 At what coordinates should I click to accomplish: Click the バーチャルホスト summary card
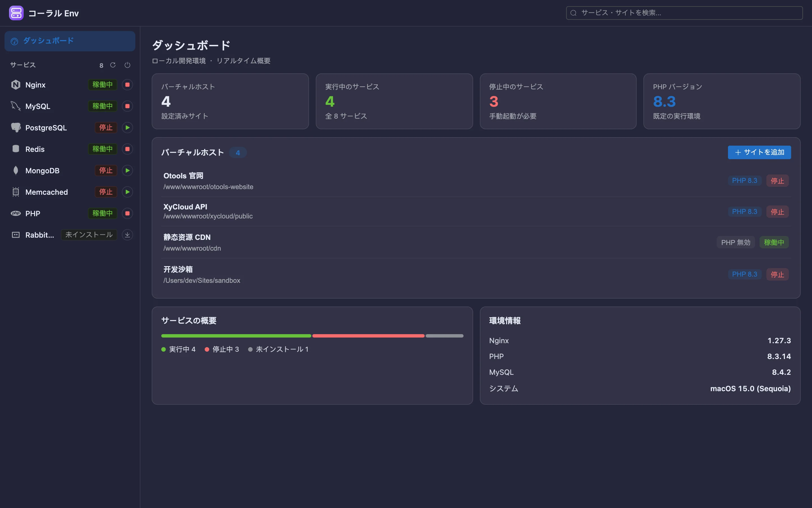tap(230, 101)
